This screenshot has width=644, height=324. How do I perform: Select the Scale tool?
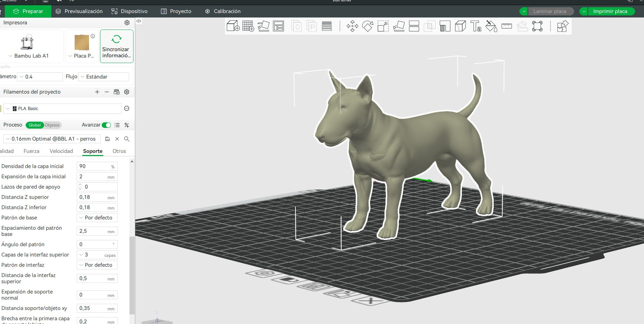pyautogui.click(x=383, y=26)
